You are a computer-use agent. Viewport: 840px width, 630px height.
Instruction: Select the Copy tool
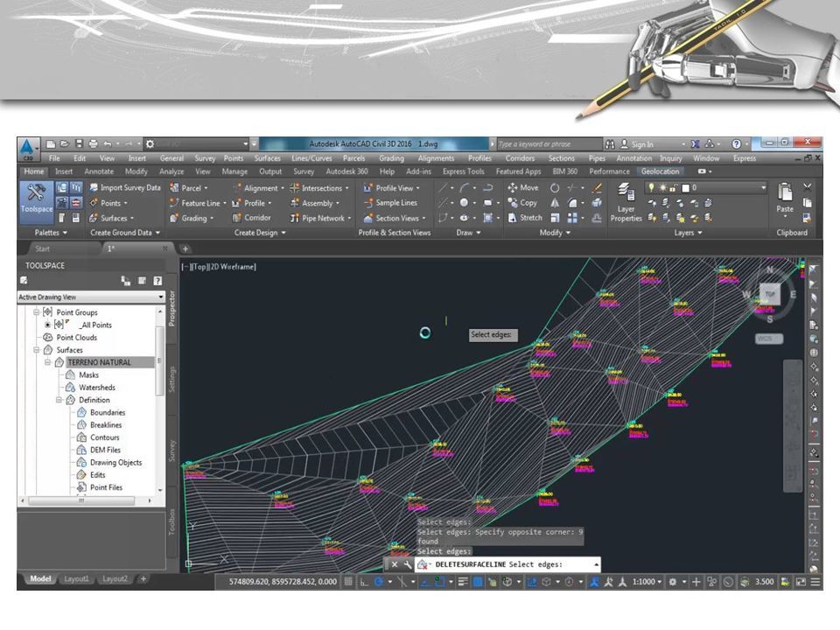point(522,202)
